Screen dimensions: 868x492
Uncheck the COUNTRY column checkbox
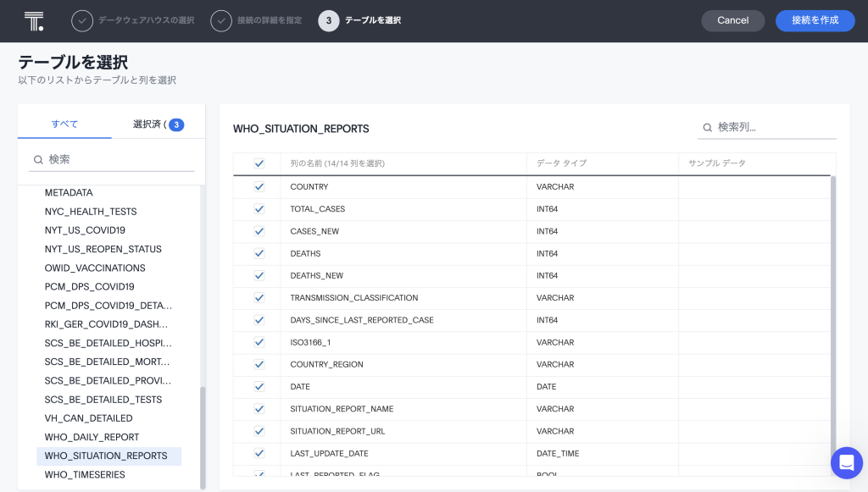pos(259,187)
